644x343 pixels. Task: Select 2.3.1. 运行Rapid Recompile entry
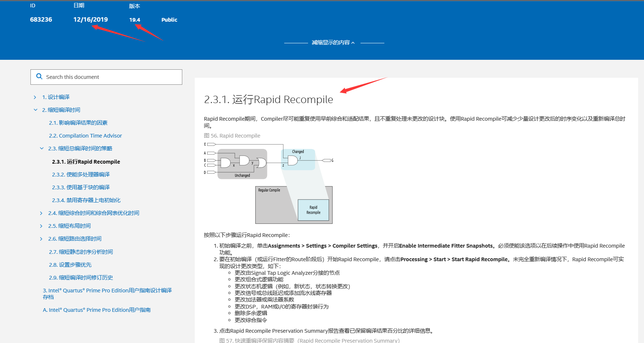coord(86,162)
